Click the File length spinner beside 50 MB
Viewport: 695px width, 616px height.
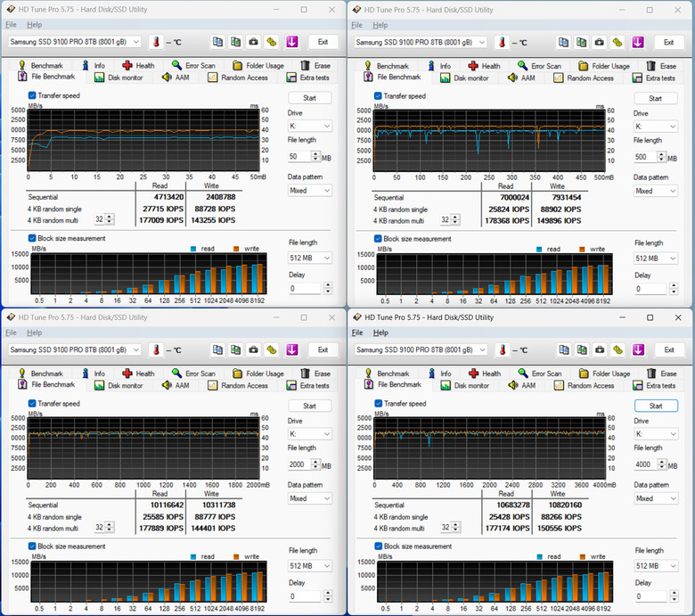pyautogui.click(x=315, y=156)
